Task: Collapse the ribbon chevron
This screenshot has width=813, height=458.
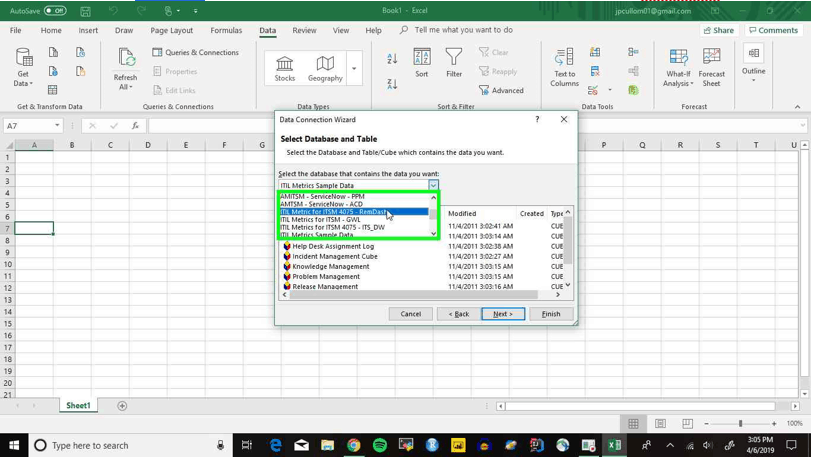Action: pyautogui.click(x=797, y=106)
